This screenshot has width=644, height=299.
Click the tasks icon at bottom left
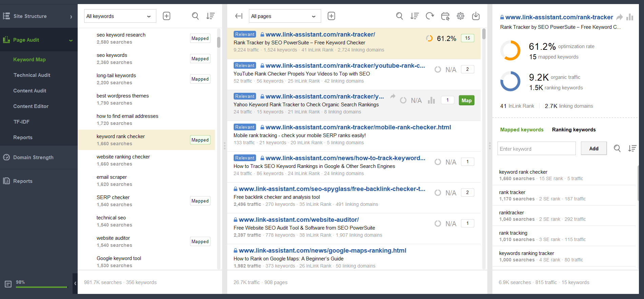click(8, 284)
